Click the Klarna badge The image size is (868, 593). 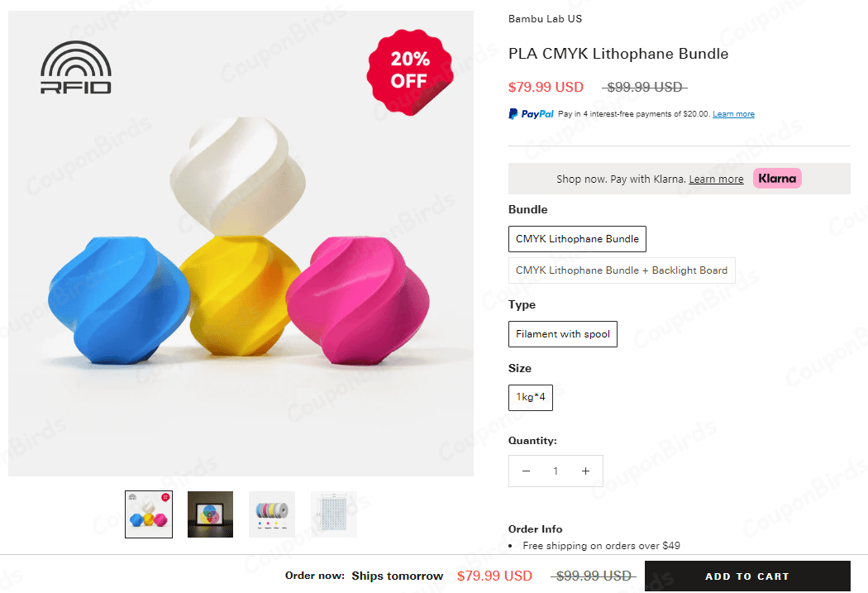[x=777, y=178]
